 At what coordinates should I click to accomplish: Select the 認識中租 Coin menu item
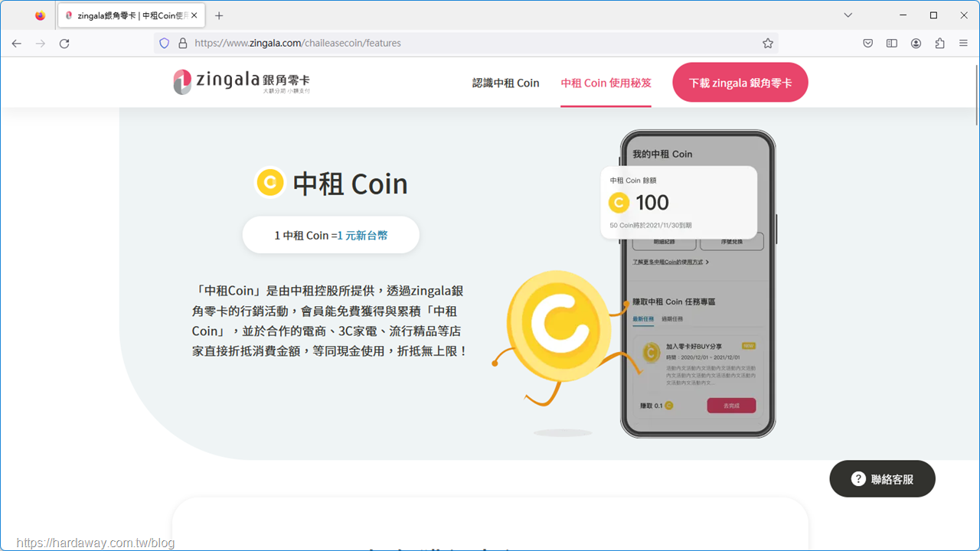506,83
